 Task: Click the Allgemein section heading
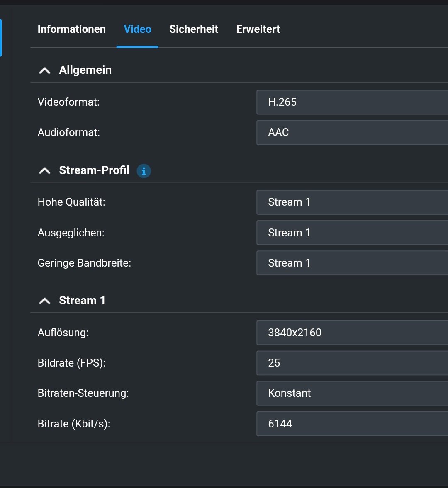click(85, 70)
